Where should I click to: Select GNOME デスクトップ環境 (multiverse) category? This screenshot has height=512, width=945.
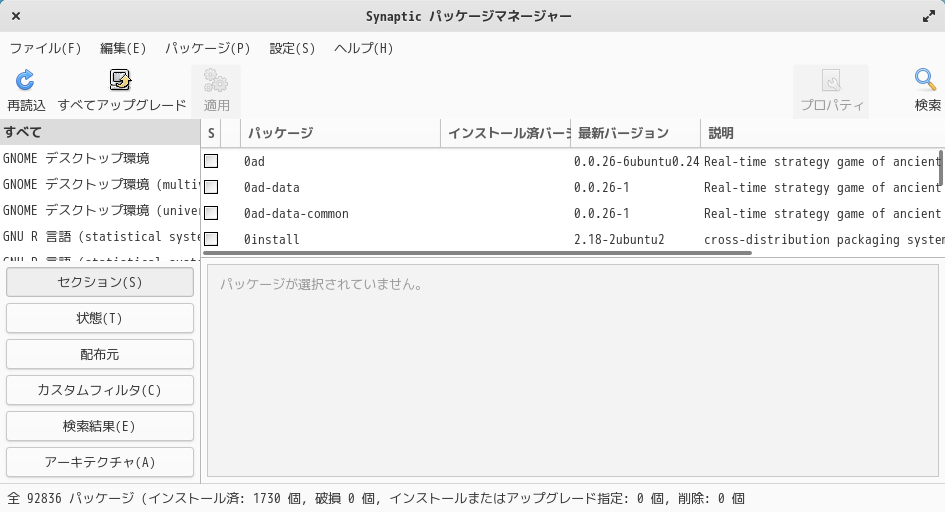[100, 184]
